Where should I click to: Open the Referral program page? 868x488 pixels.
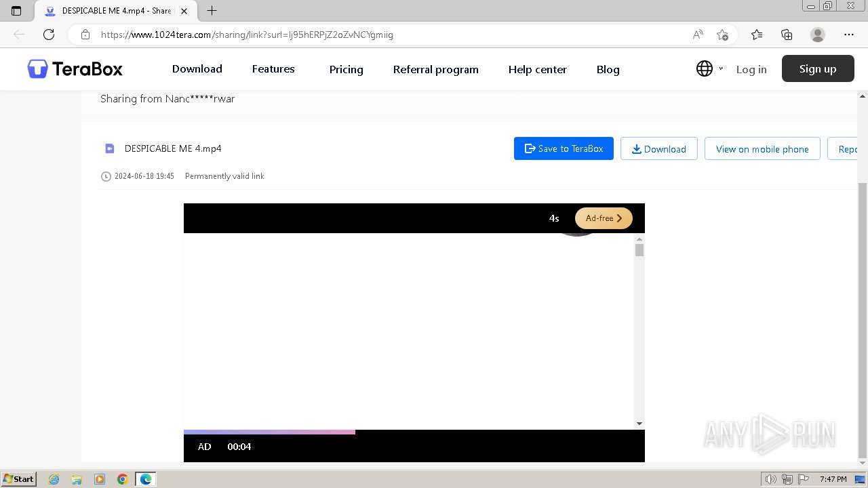[435, 69]
